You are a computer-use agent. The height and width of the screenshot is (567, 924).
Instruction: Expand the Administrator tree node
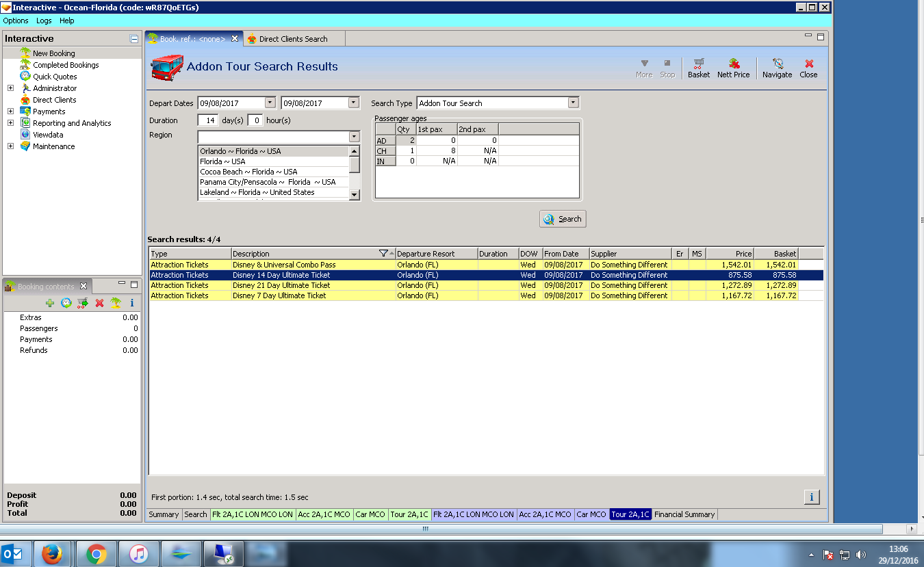[10, 88]
